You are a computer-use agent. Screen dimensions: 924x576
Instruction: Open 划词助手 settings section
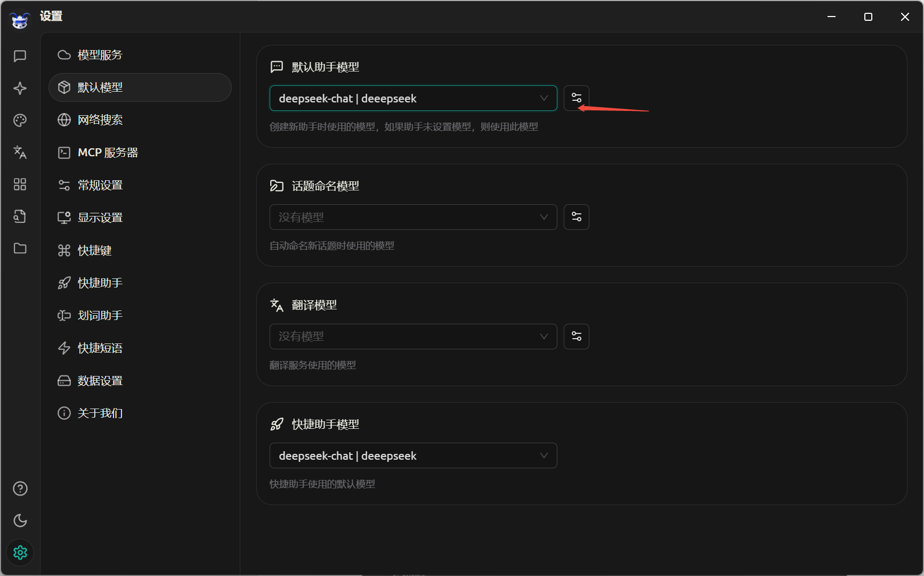coord(140,315)
